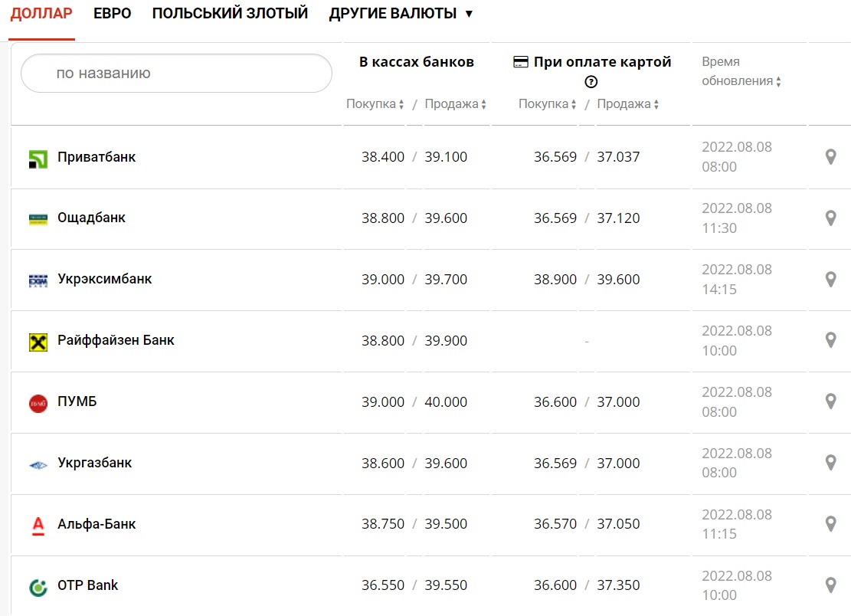This screenshot has width=851, height=616.
Task: Switch to the ПОЛЬСКИЙ ЗЛОТЫЙ tab
Action: pos(230,14)
